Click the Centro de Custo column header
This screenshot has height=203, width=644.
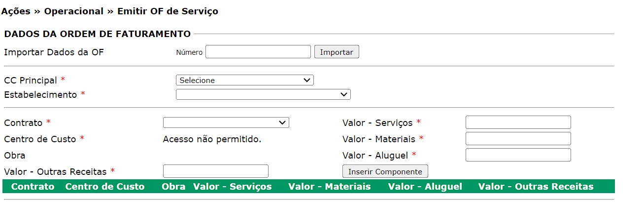tap(104, 186)
